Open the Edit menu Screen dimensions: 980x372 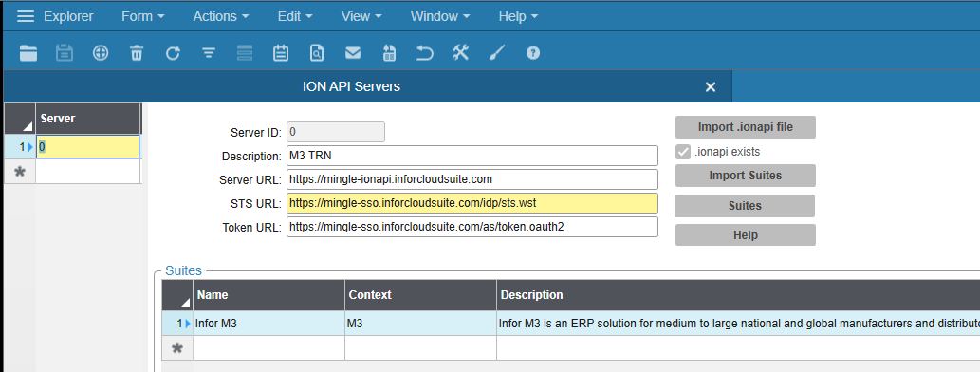pyautogui.click(x=295, y=16)
